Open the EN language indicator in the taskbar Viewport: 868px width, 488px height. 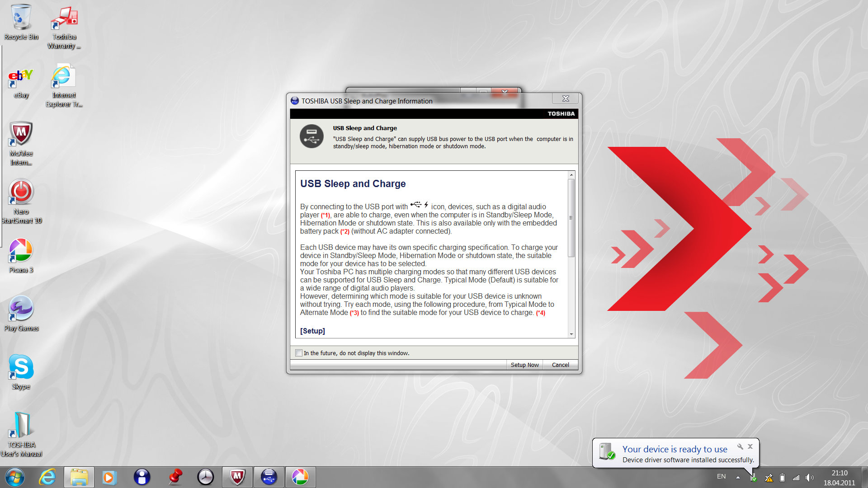[x=721, y=477]
